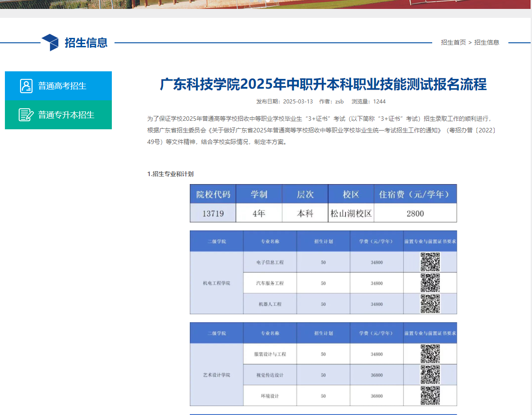Click the 艺术设计学院 table cell

(217, 375)
